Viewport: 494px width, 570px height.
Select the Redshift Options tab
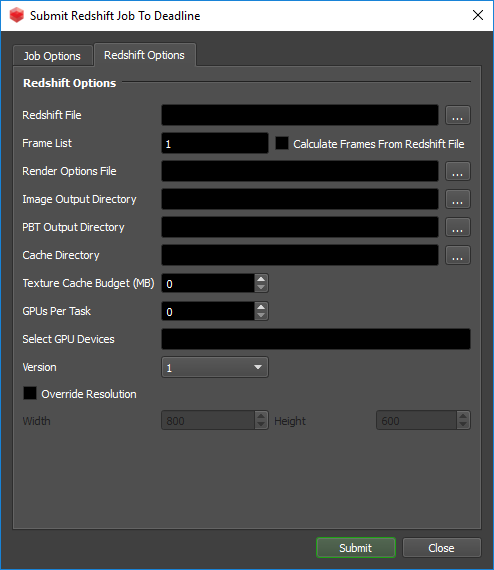click(145, 55)
